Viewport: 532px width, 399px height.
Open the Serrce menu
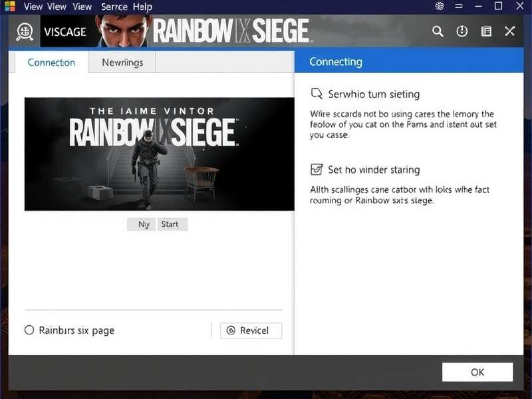pos(114,7)
